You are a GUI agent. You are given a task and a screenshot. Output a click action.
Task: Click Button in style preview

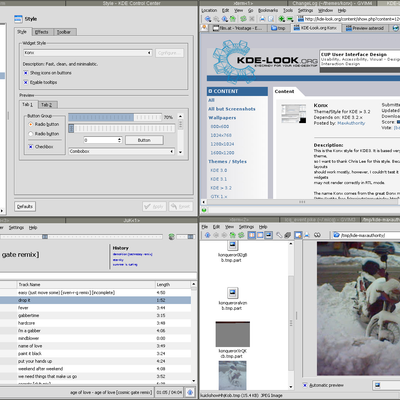[144, 140]
